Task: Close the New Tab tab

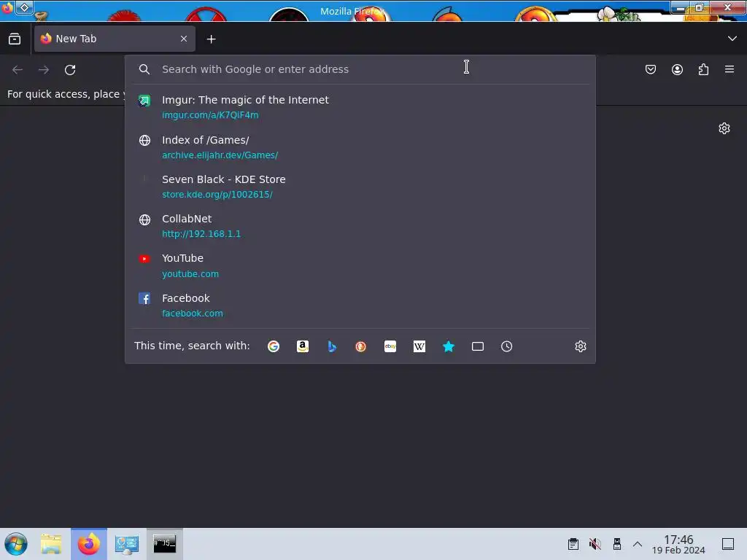Action: tap(184, 39)
